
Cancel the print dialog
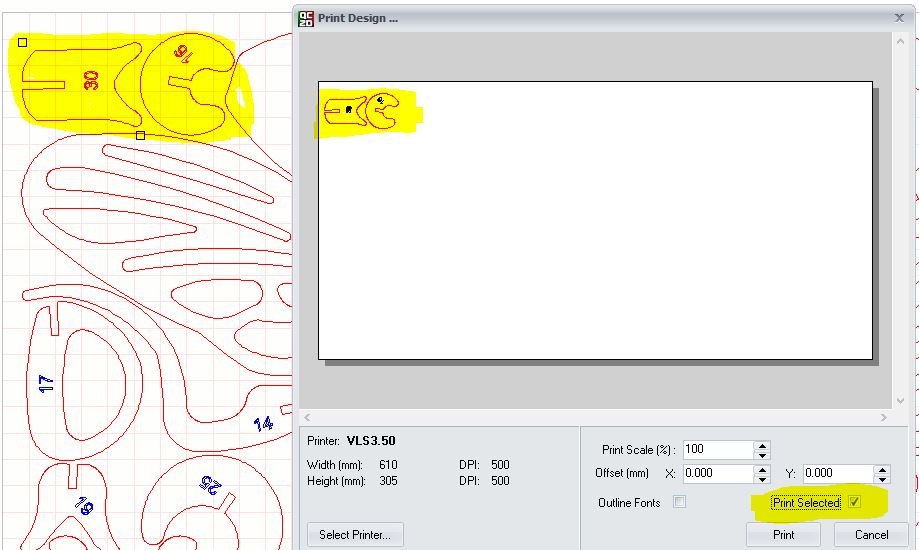pyautogui.click(x=871, y=534)
